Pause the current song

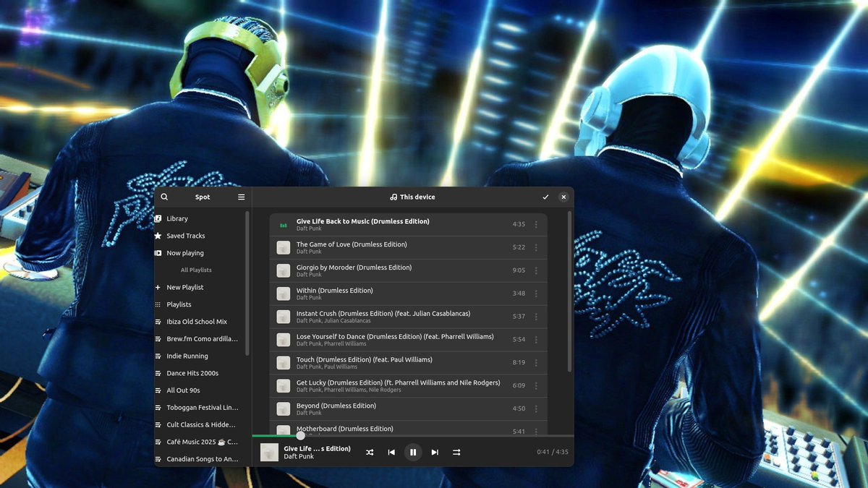[x=413, y=452]
